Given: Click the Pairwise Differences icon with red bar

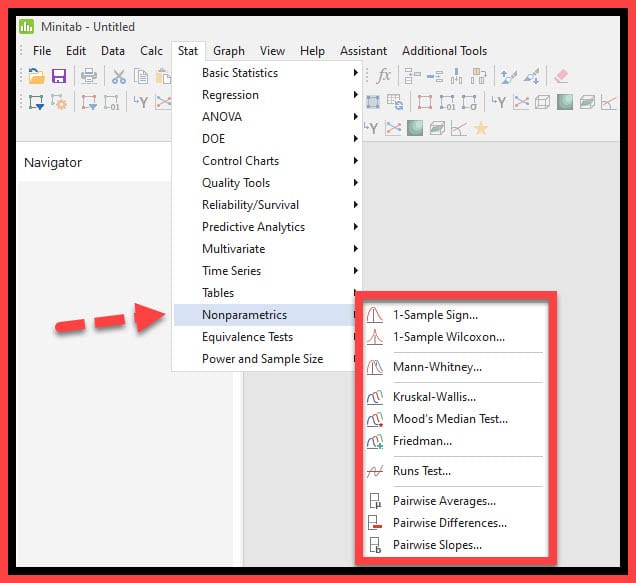Looking at the screenshot, I should click(375, 523).
